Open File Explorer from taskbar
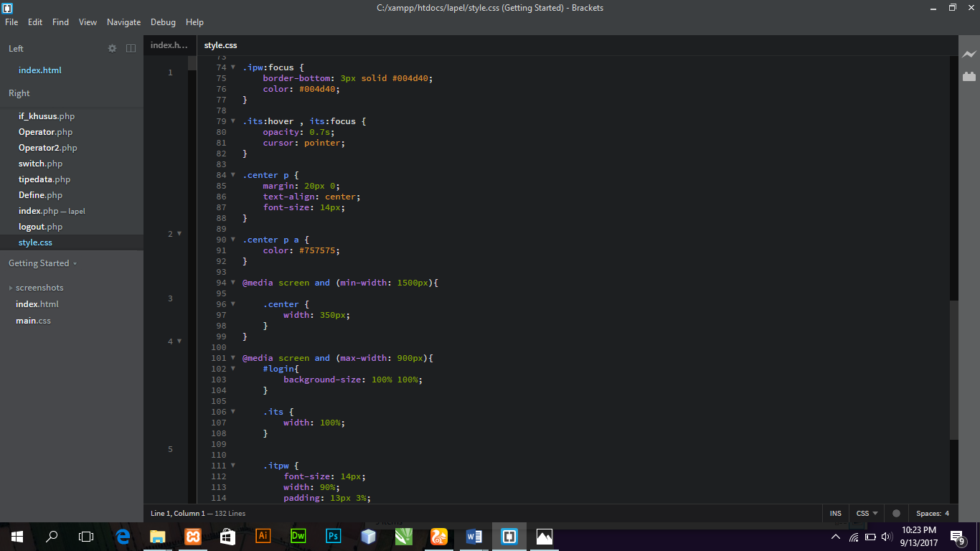The height and width of the screenshot is (551, 980). [x=158, y=537]
